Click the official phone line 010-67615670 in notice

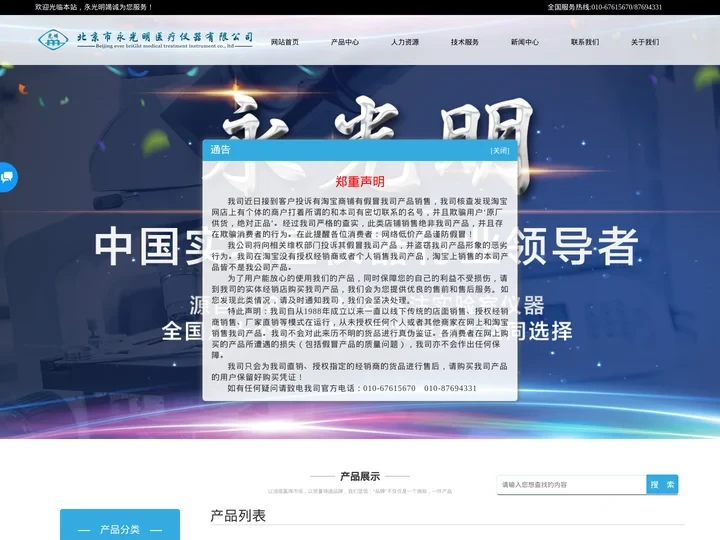coord(389,388)
